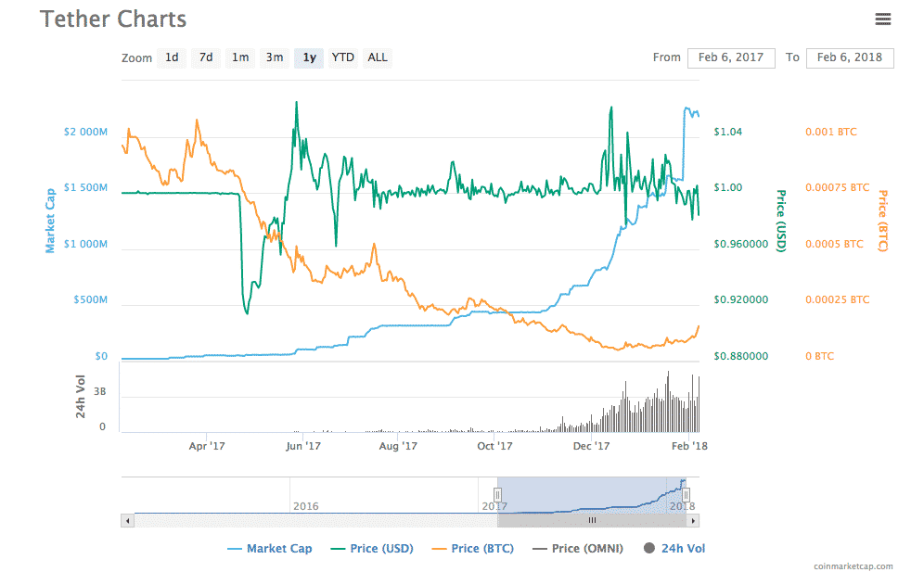
Task: Click the navigator right range handle
Action: pos(687,495)
